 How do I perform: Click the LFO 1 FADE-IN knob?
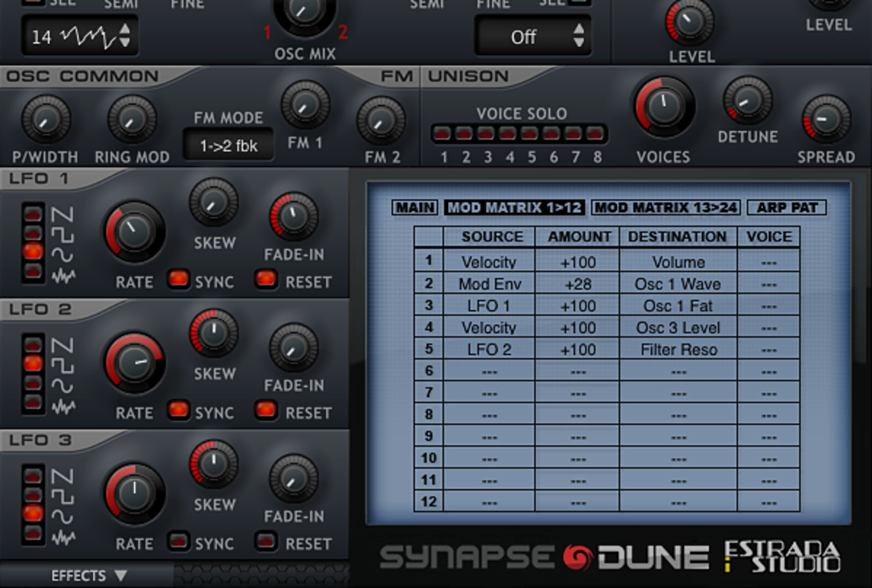click(x=294, y=217)
